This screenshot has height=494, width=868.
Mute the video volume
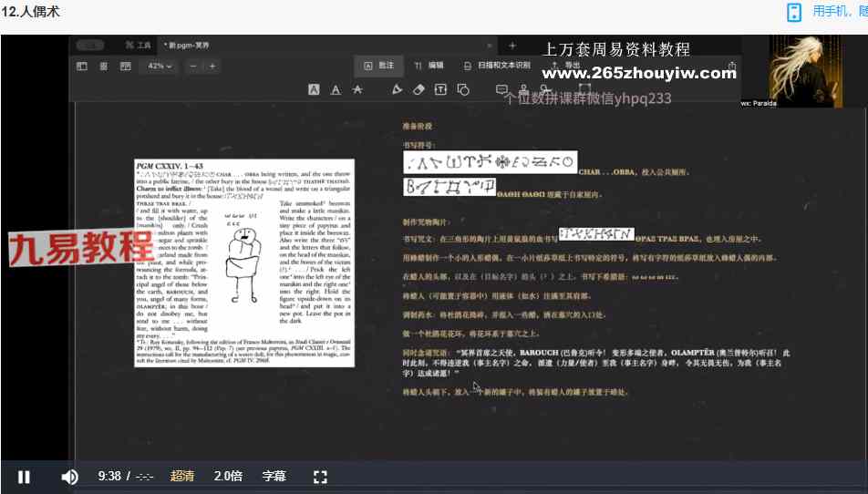coord(69,477)
